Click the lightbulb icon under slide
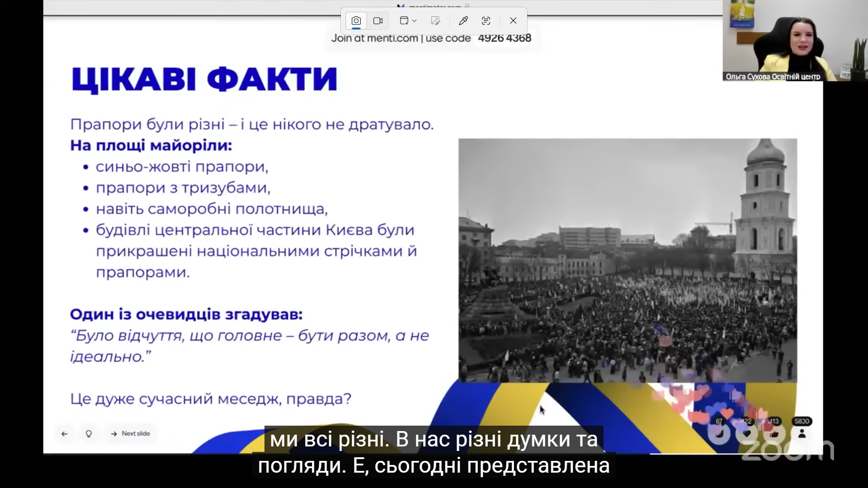This screenshot has width=868, height=488. (89, 434)
